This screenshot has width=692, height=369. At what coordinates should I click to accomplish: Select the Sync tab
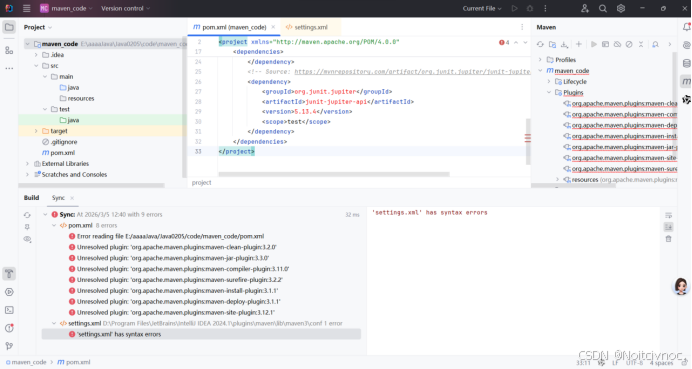(58, 198)
